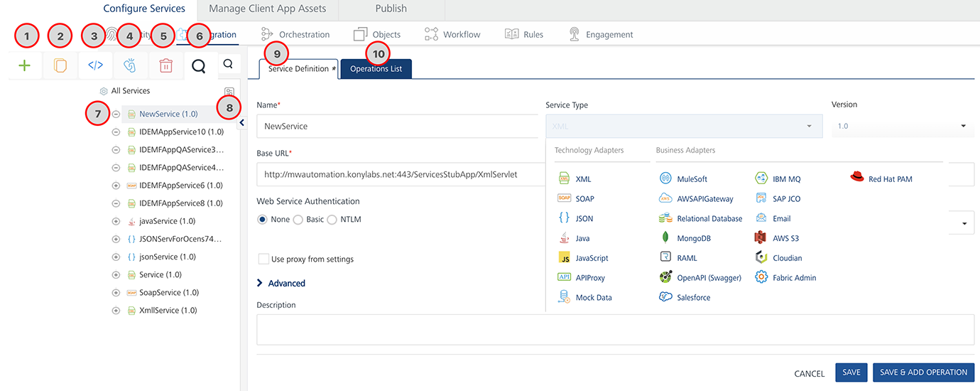Enable Use proxy from settings checkbox
Image resolution: width=980 pixels, height=391 pixels.
pos(264,259)
